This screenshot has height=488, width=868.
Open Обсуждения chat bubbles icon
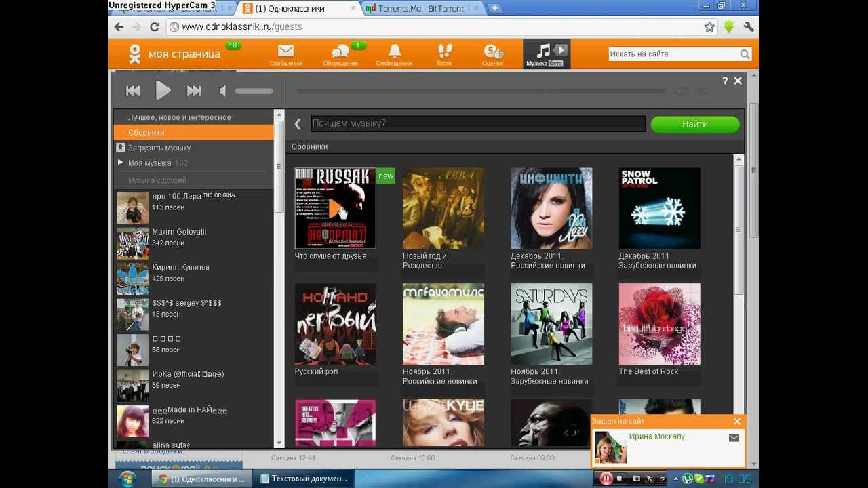pyautogui.click(x=340, y=54)
